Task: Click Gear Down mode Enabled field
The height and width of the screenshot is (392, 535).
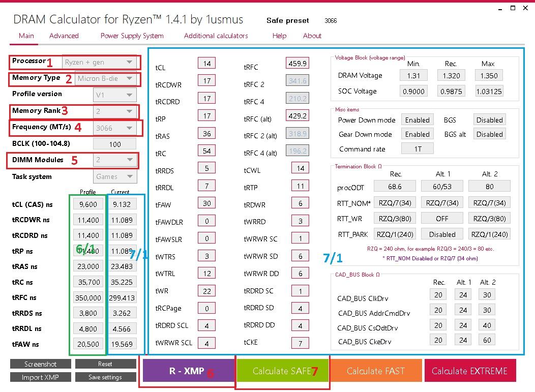Action: tap(418, 134)
